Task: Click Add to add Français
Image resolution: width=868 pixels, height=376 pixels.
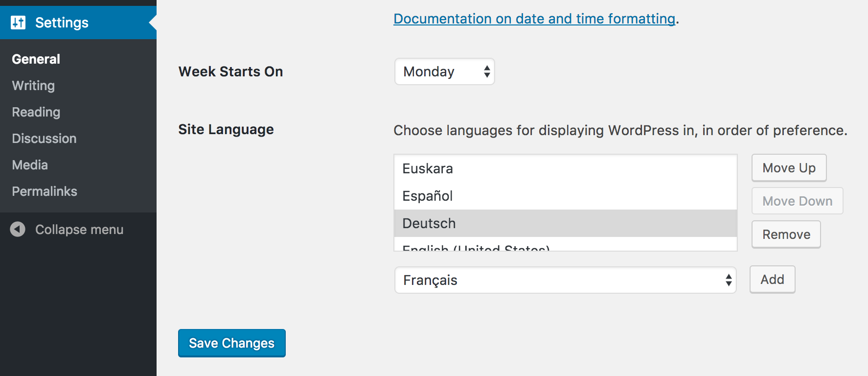Action: pyautogui.click(x=772, y=280)
